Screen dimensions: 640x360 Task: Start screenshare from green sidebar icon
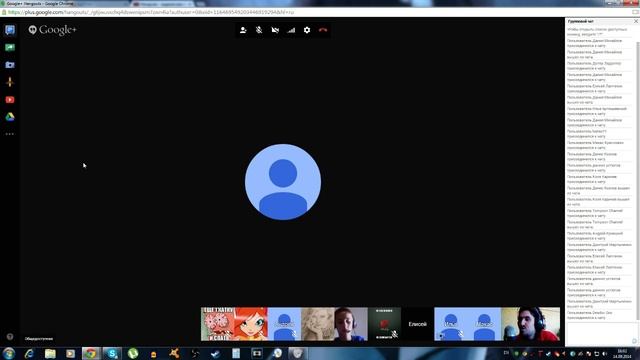[10, 47]
